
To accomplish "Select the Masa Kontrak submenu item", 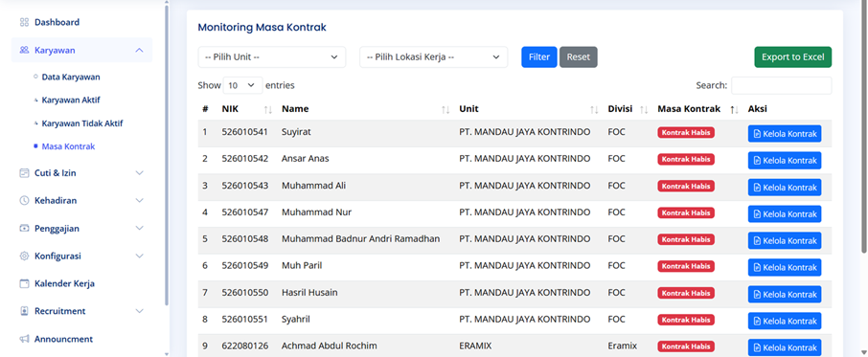I will tap(69, 146).
